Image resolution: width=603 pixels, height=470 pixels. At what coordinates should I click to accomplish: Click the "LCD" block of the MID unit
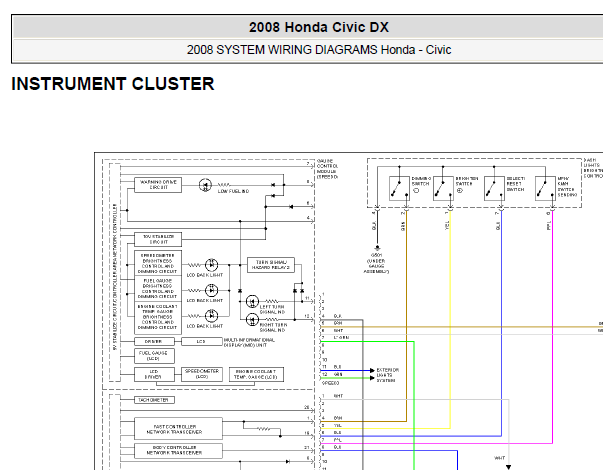coord(202,342)
